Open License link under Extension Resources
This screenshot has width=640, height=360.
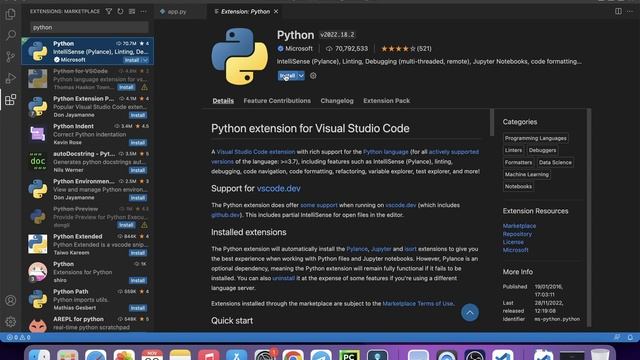(x=513, y=242)
